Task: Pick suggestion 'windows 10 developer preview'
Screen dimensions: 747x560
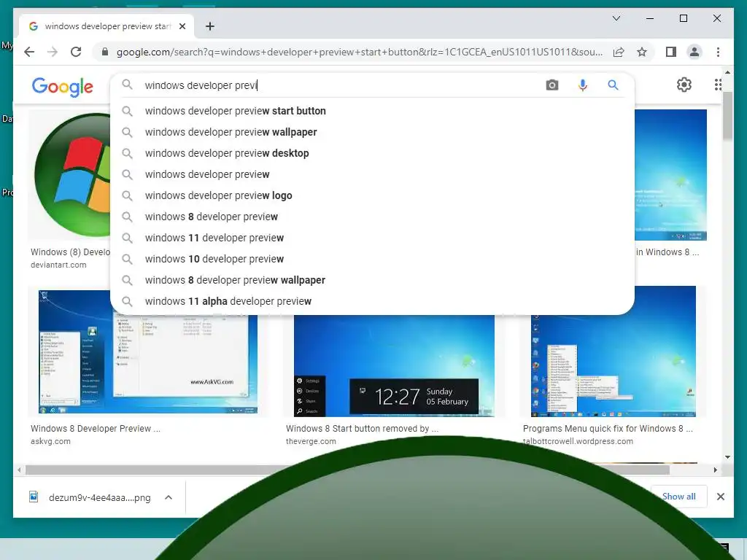Action: tap(373, 259)
